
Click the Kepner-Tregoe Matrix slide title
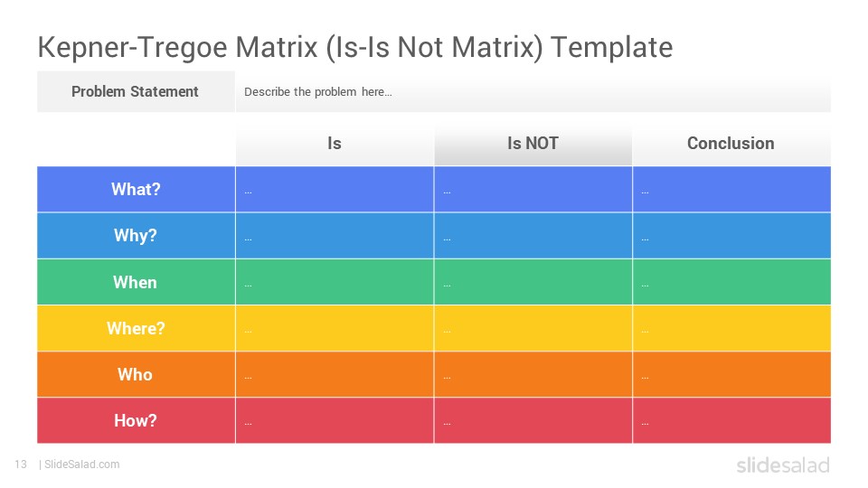[x=354, y=48]
